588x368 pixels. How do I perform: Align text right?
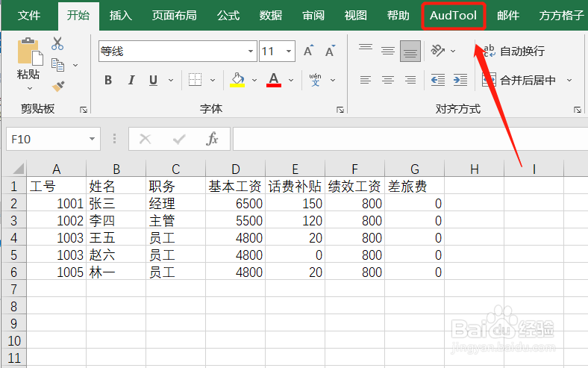coord(410,80)
